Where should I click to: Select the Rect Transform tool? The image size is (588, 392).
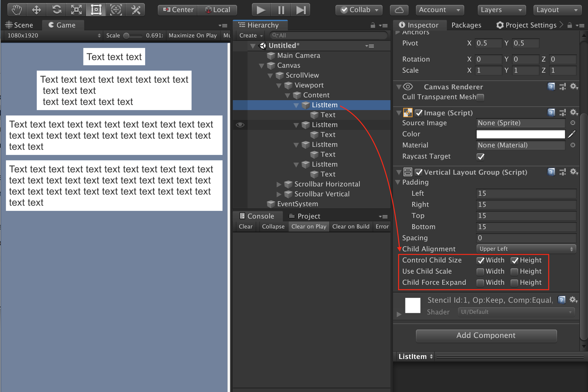pos(96,10)
